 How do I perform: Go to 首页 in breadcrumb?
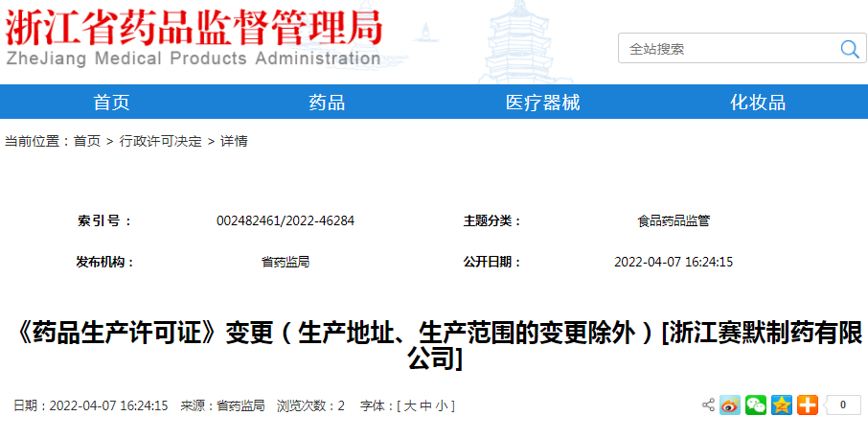coord(87,141)
